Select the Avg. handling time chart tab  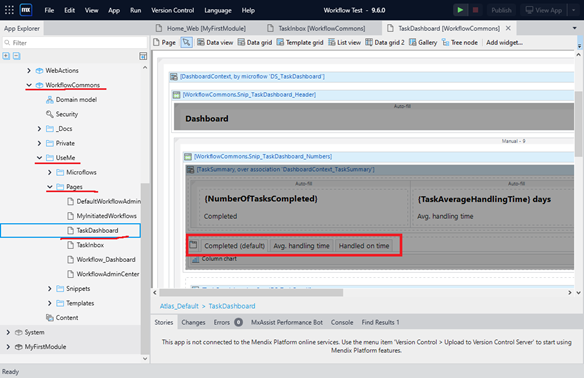[301, 246]
